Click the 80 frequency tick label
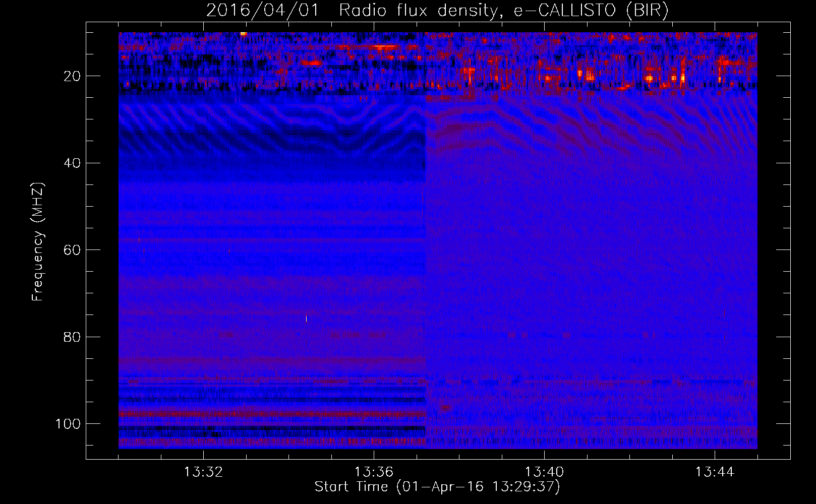The image size is (816, 504). click(x=72, y=337)
